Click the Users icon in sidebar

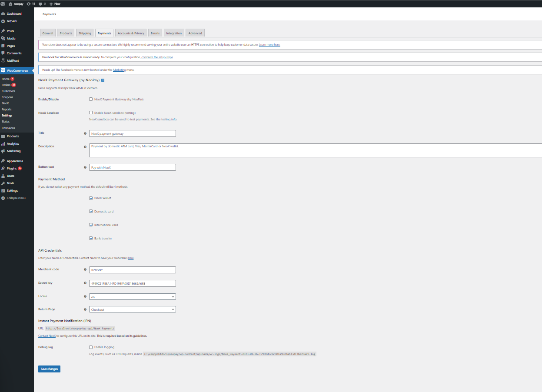click(3, 176)
